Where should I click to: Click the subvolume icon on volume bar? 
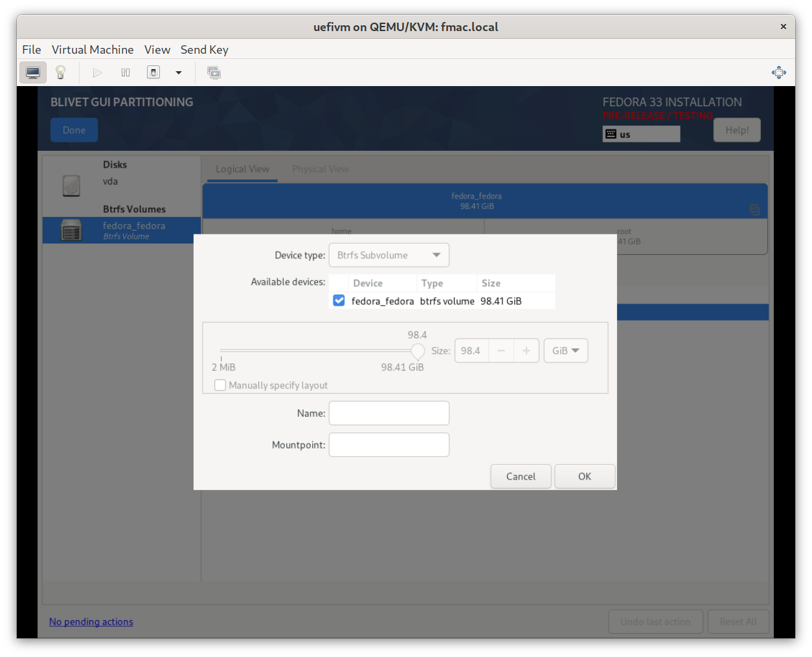pyautogui.click(x=754, y=209)
